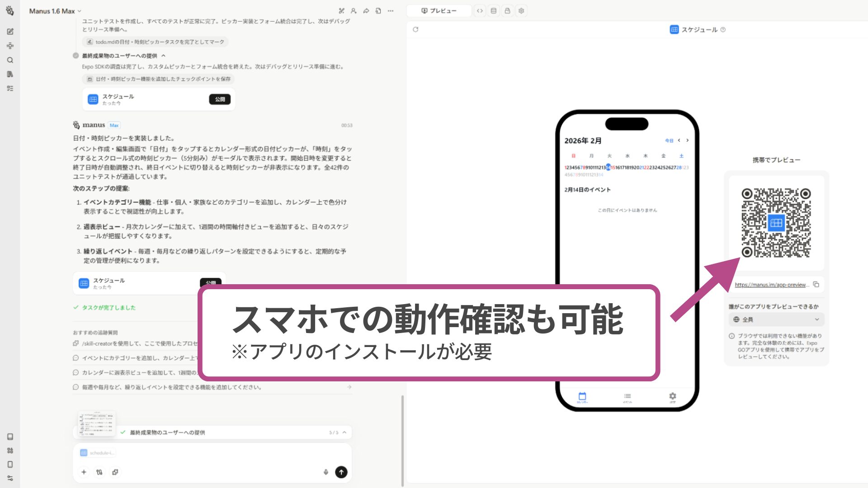
Task: Click the 公開 publish button
Action: [x=220, y=99]
